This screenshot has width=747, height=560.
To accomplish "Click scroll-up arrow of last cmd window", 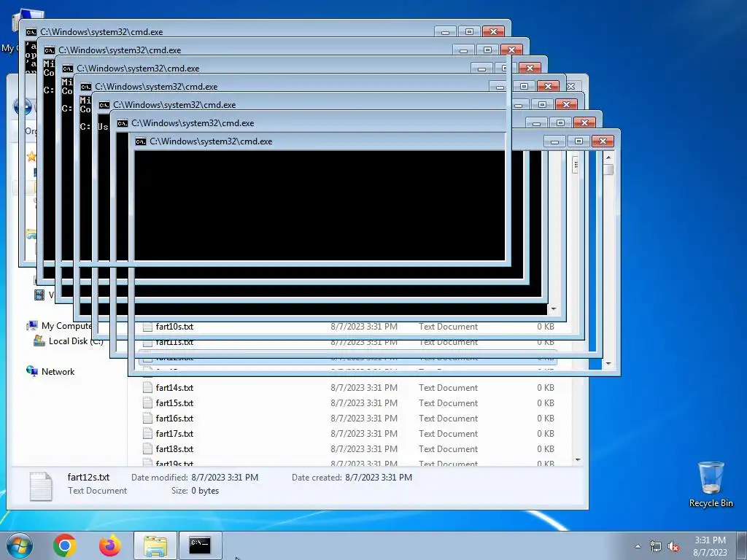I will (x=608, y=157).
